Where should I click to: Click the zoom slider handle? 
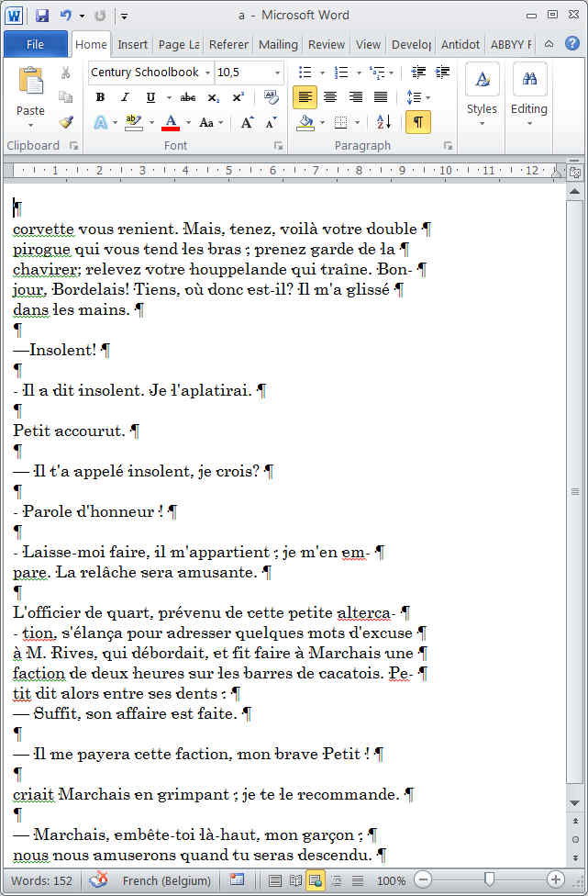[x=490, y=880]
